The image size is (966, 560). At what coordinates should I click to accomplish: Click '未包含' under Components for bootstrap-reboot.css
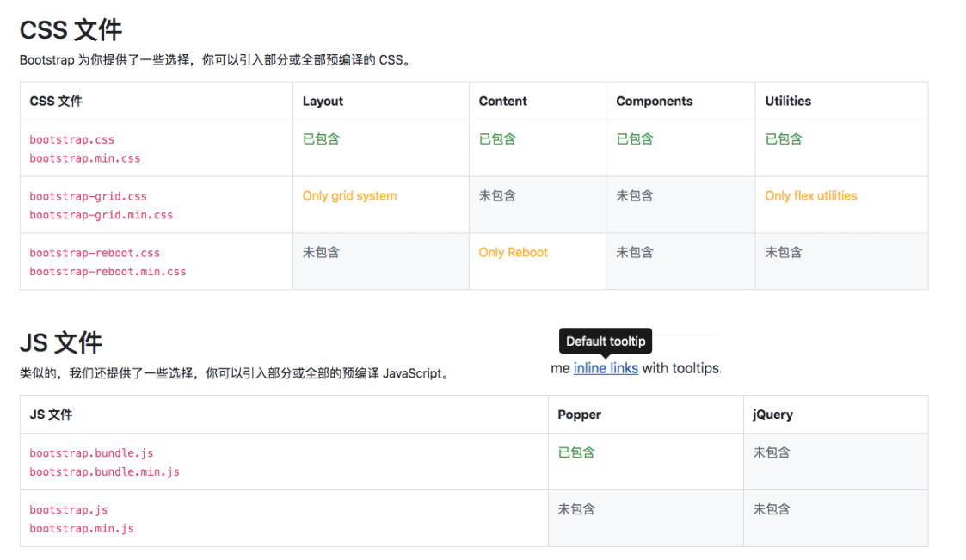(x=635, y=253)
